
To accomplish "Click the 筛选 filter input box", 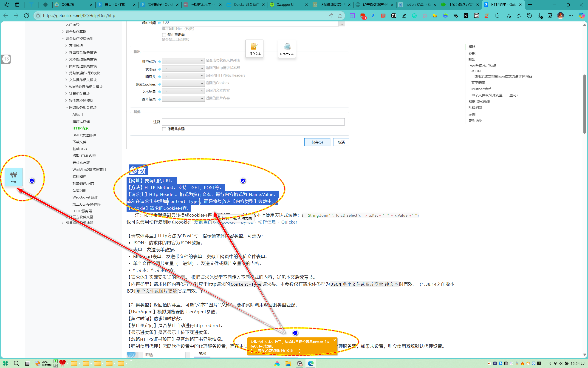I will [x=164, y=355].
